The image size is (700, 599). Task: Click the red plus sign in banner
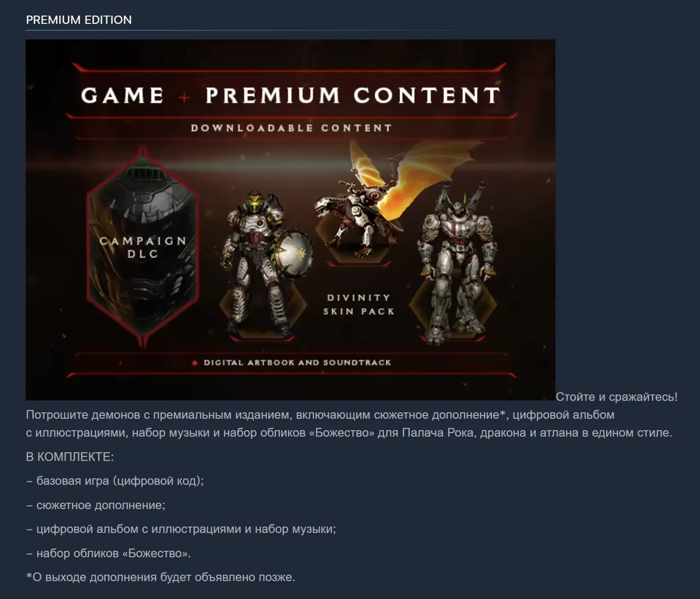pyautogui.click(x=184, y=97)
